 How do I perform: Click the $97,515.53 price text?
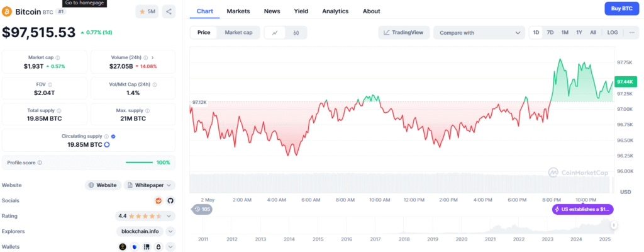(x=39, y=32)
